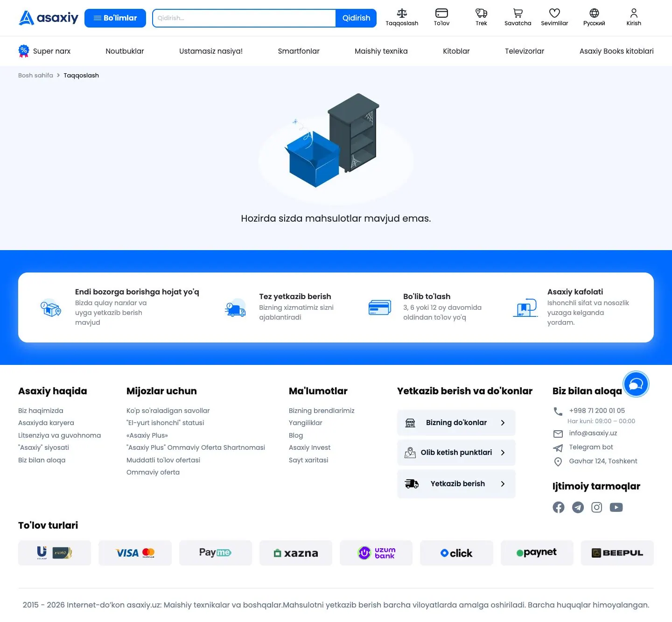Image resolution: width=672 pixels, height=622 pixels.
Task: Switch language via Русский globe icon
Action: [594, 18]
